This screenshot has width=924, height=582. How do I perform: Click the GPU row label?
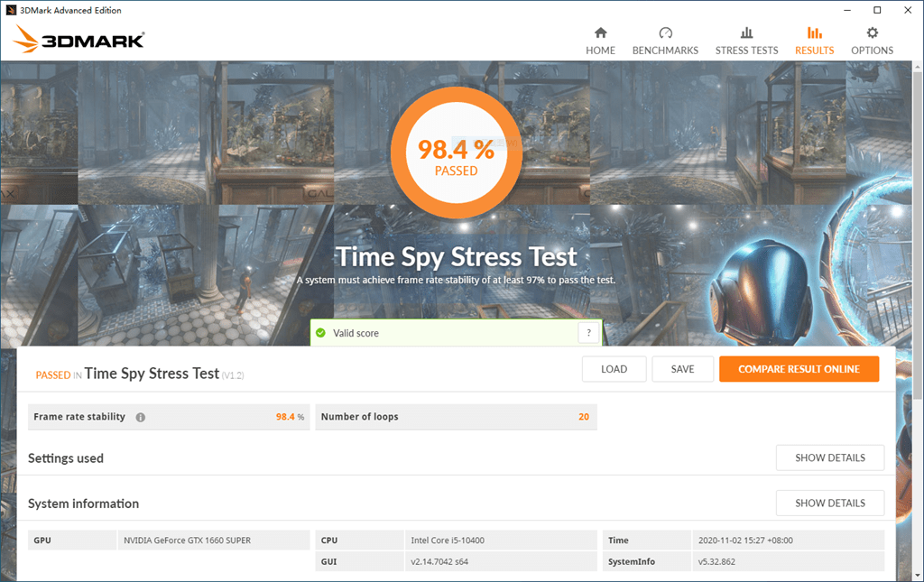click(42, 540)
